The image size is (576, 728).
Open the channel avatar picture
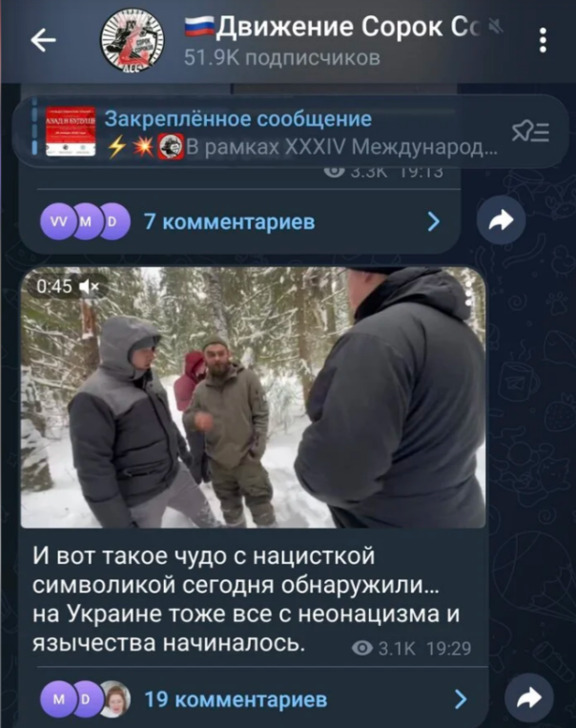point(133,40)
